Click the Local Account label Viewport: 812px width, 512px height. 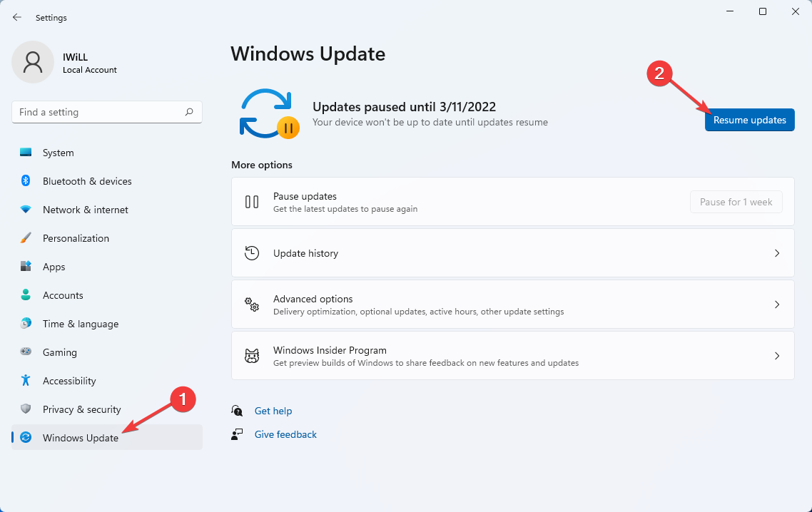[x=90, y=70]
